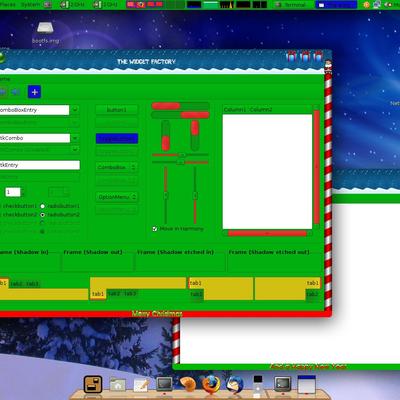This screenshot has width=400, height=400.
Task: Launch the text editor notepad icon in dock
Action: [141, 385]
